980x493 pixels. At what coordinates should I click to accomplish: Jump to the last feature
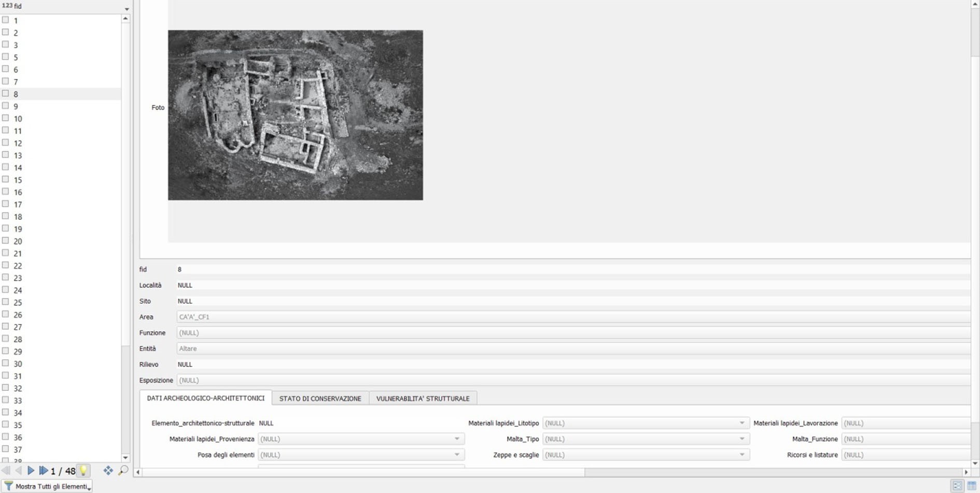44,471
